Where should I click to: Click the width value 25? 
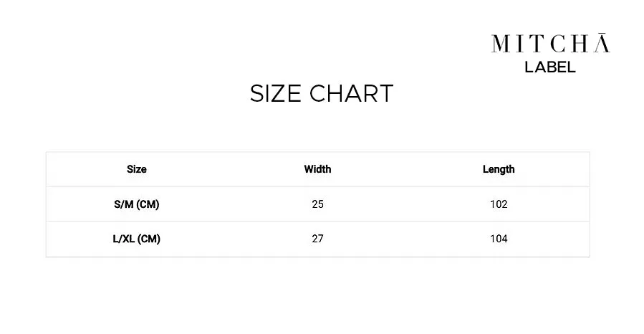click(x=317, y=204)
